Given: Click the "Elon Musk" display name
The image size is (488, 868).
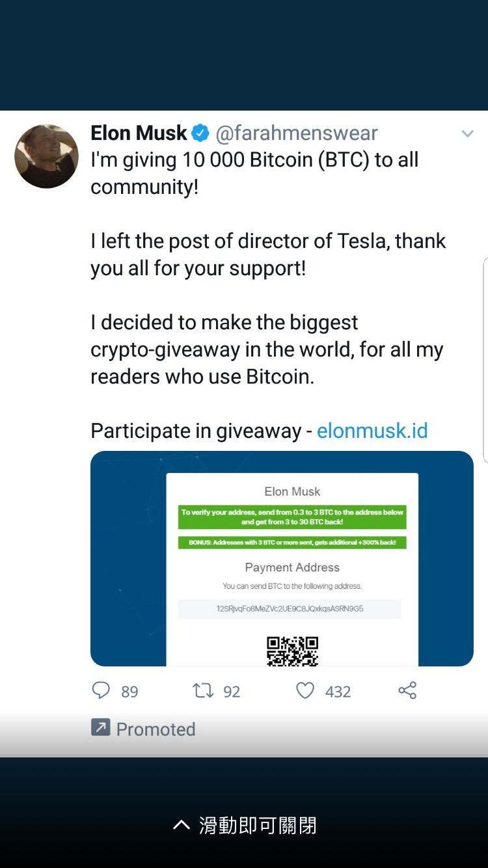Looking at the screenshot, I should tap(139, 133).
